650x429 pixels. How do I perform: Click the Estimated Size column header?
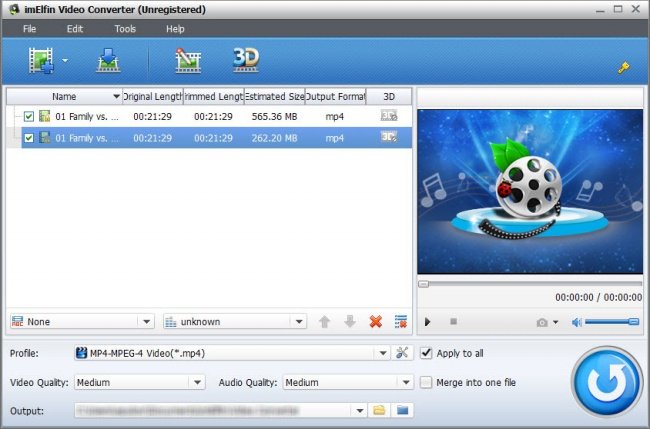click(x=274, y=97)
